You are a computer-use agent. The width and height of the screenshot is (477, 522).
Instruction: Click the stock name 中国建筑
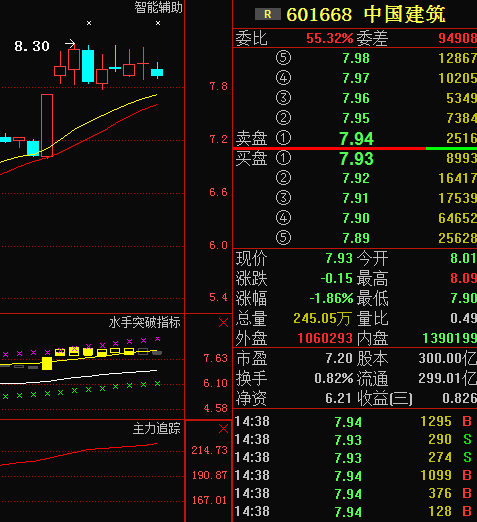coord(405,15)
